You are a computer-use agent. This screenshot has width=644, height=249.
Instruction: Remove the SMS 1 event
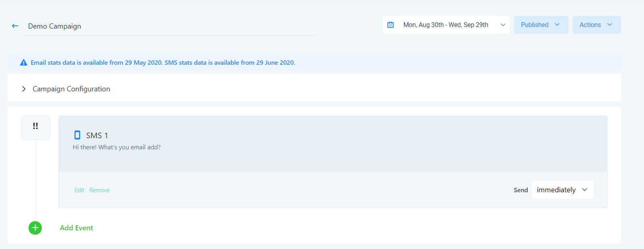(x=99, y=190)
